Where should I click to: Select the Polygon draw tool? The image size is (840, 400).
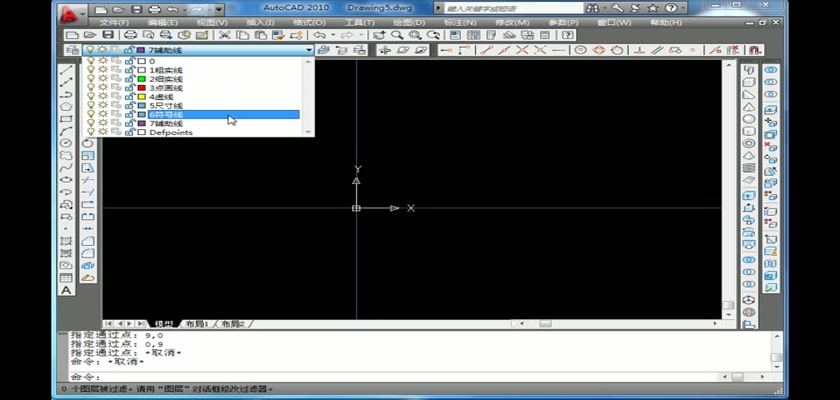[66, 107]
